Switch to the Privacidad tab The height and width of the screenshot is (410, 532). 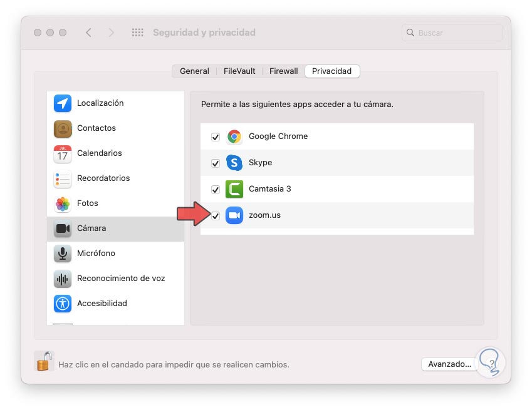point(331,71)
